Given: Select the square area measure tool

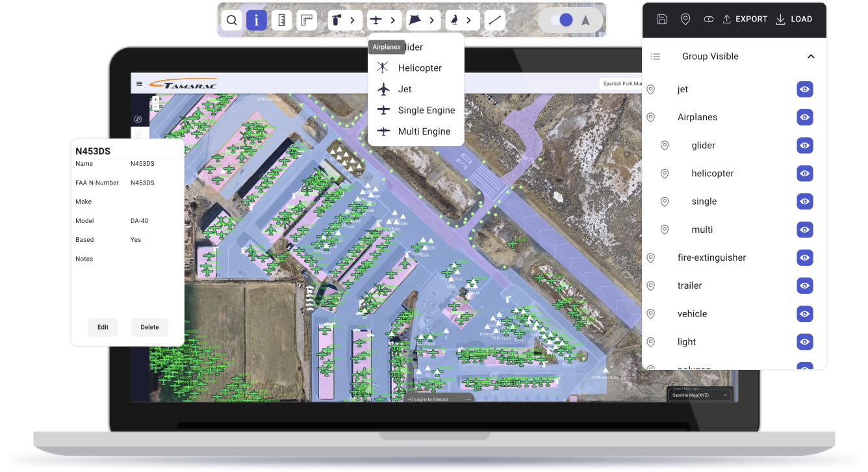Looking at the screenshot, I should pyautogui.click(x=307, y=20).
